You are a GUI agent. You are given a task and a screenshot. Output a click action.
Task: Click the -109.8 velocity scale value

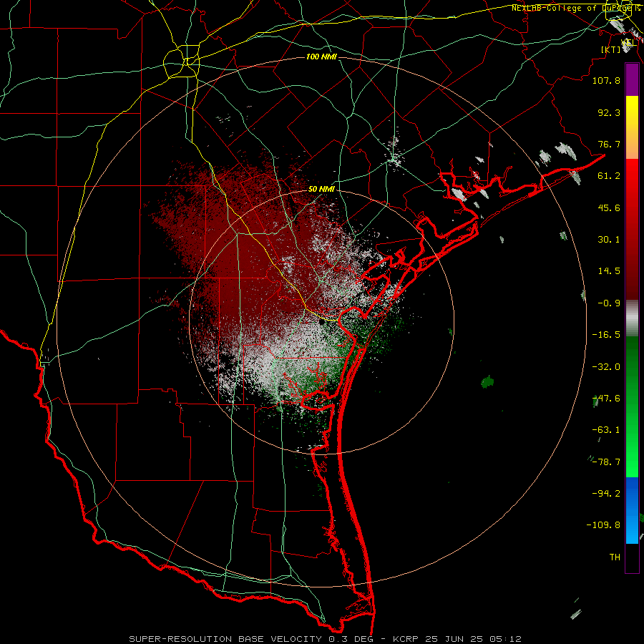pyautogui.click(x=603, y=525)
